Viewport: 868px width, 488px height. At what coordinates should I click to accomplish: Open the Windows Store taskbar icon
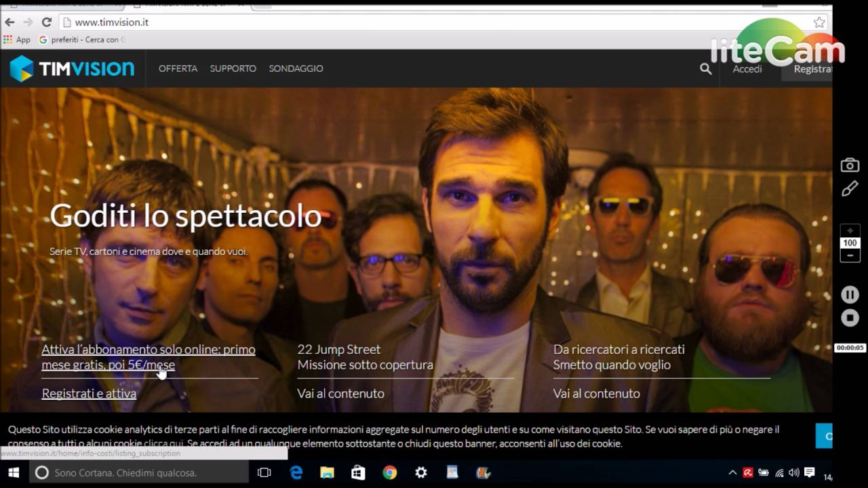coord(358,472)
